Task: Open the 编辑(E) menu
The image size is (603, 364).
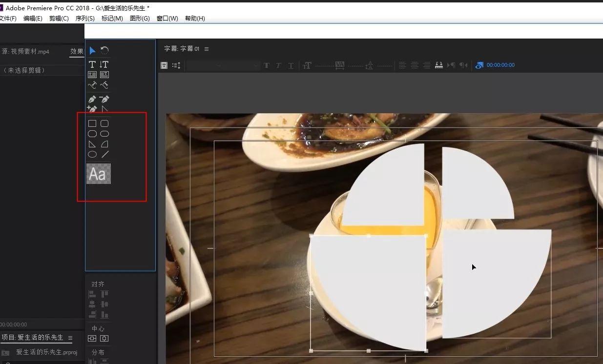Action: click(33, 19)
